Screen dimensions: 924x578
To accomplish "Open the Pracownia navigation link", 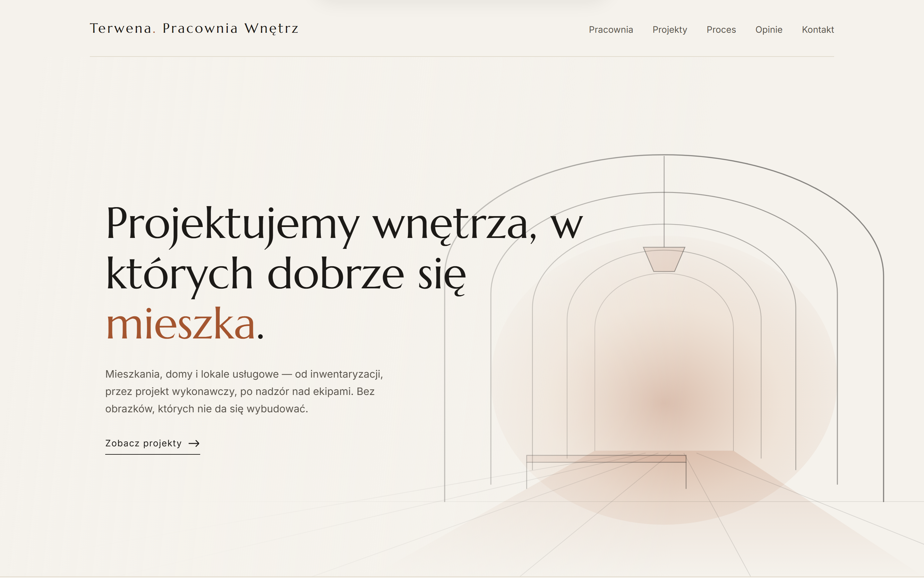I will (x=611, y=30).
